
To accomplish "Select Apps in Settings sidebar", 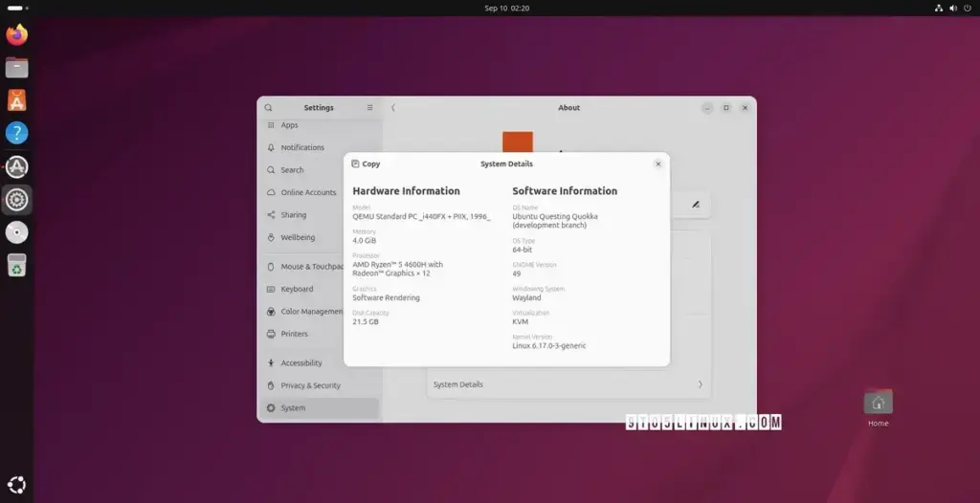I will (x=319, y=125).
